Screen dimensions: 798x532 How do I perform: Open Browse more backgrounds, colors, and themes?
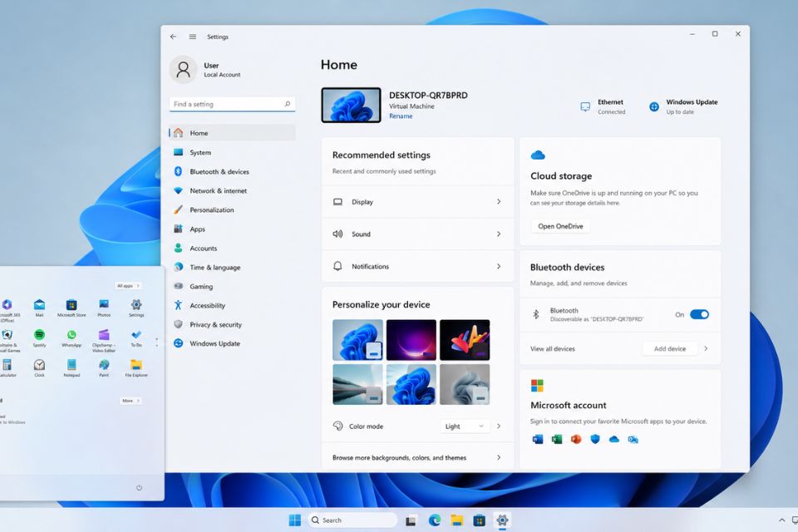tap(417, 458)
